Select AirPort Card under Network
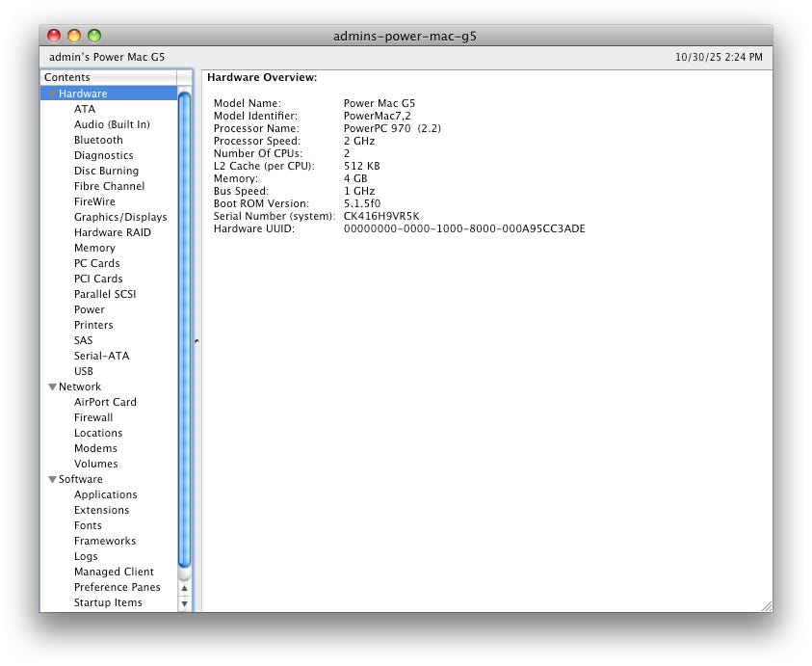Viewport: 812px width, 666px height. (105, 402)
